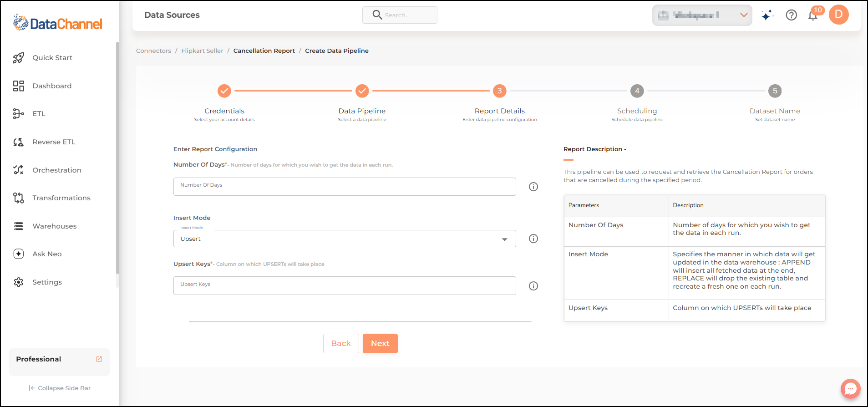The image size is (868, 407).
Task: Open the Settings gear icon
Action: click(x=18, y=282)
